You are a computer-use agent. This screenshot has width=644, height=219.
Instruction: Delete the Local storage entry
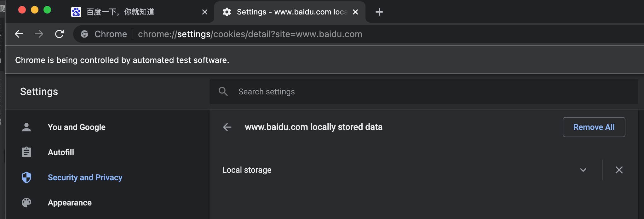click(619, 170)
